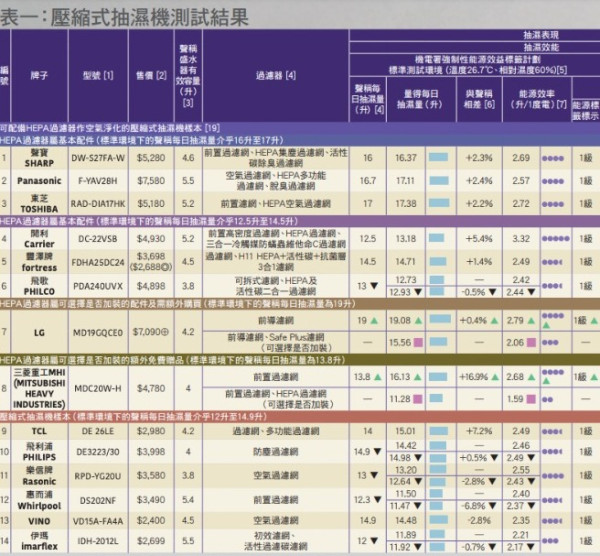600x556 pixels.
Task: Click the purple dot rating in Sharp row
Action: 552,158
